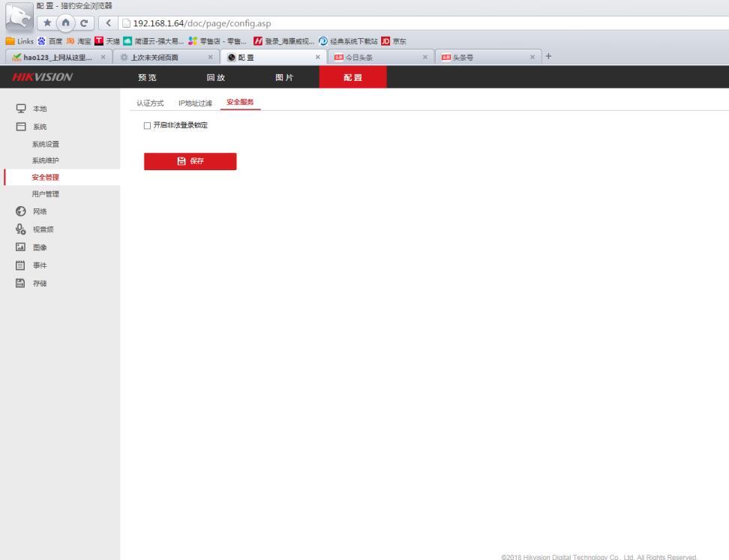Open the 本地 local settings monitor icon
This screenshot has width=729, height=560.
[21, 108]
